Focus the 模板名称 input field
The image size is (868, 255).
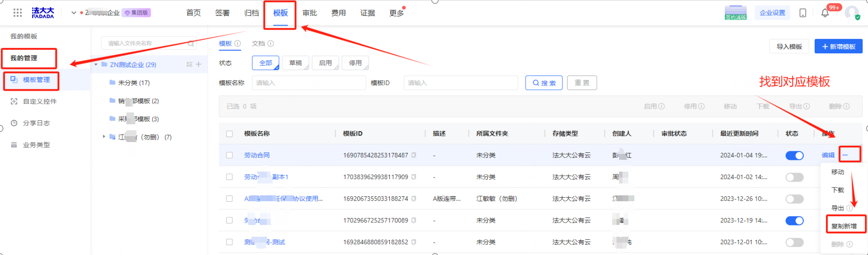point(309,83)
